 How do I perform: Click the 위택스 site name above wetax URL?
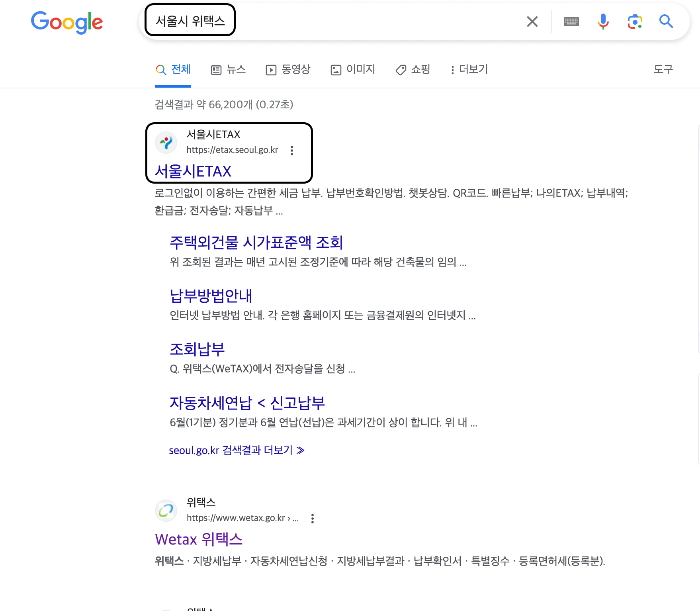pos(201,503)
